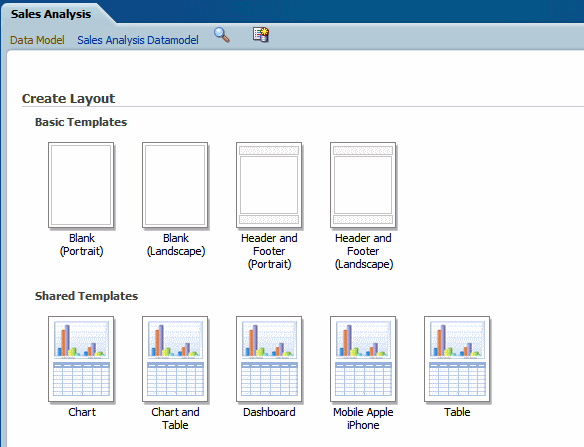Choose Header and Footer (Portrait) template icon
584x447 pixels.
click(x=269, y=185)
